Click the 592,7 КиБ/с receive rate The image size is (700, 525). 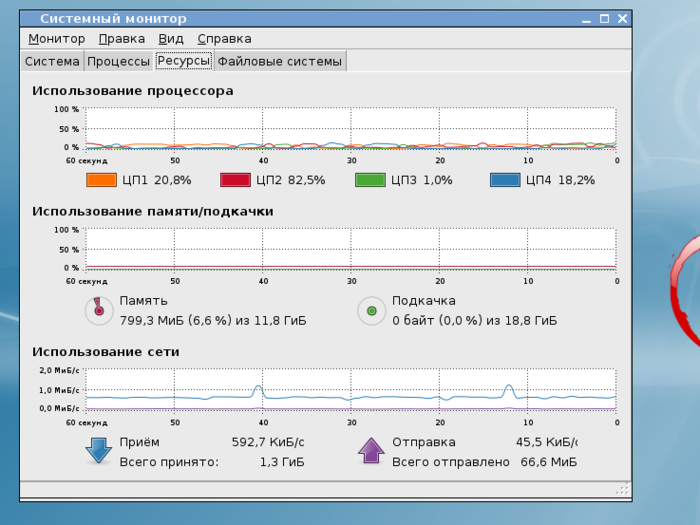click(268, 442)
